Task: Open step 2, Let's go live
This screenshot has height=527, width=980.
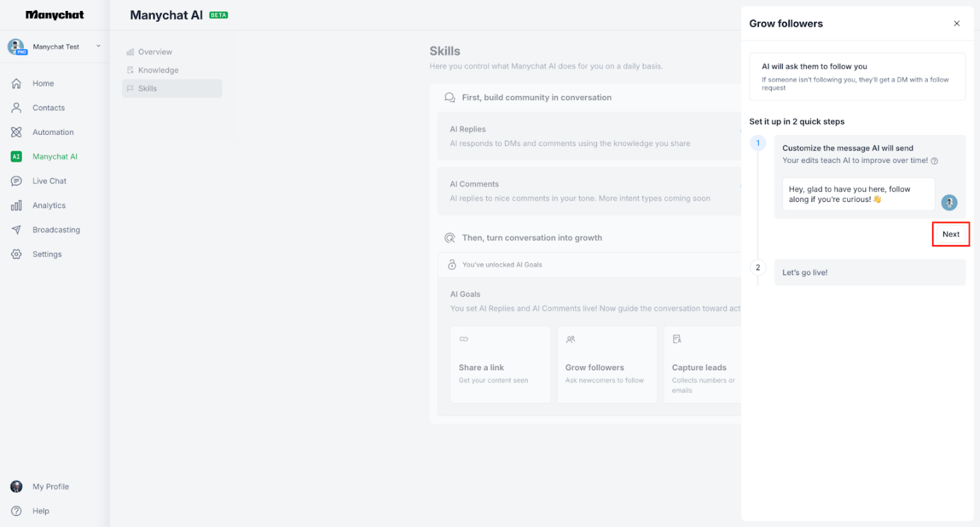Action: (869, 272)
